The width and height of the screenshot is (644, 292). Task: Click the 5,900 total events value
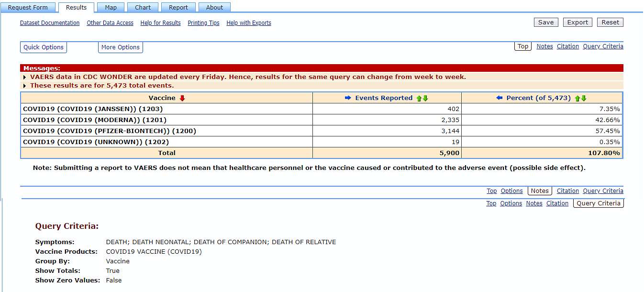click(x=449, y=153)
